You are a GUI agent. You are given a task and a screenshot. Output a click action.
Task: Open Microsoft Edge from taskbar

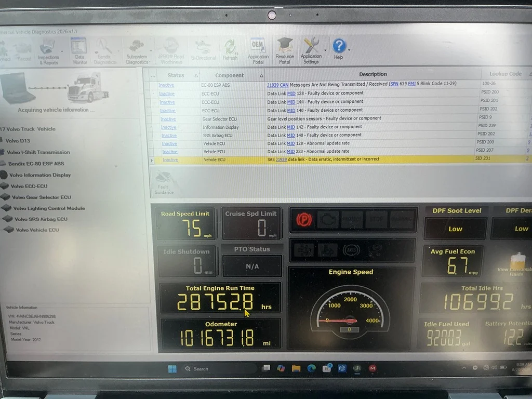tap(312, 368)
